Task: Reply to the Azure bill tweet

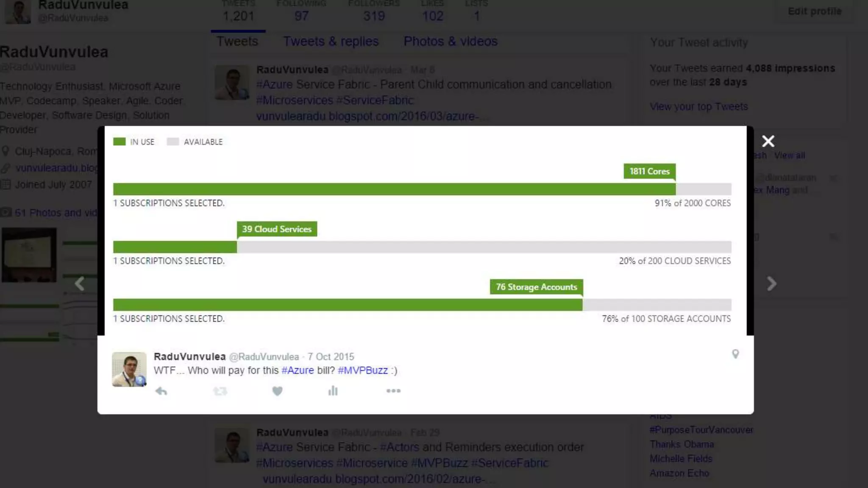Action: click(x=161, y=391)
